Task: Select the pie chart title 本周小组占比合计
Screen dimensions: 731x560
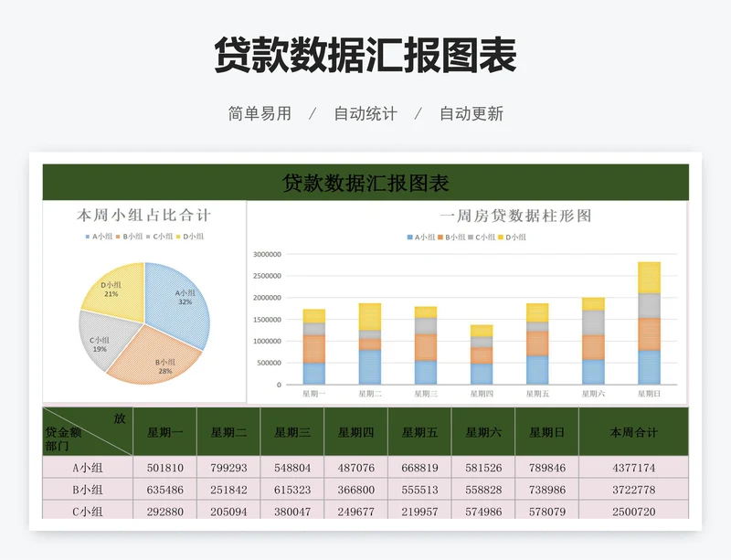Action: tap(144, 216)
